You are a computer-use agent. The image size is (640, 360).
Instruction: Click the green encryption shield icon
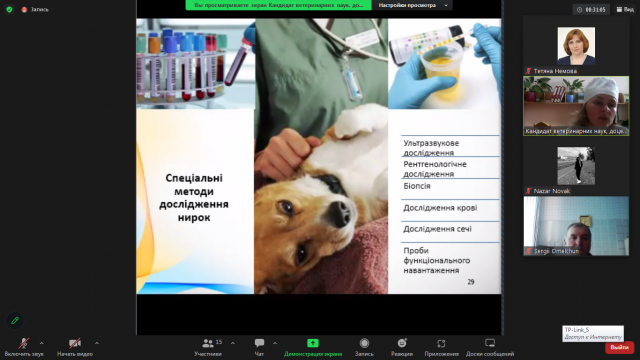click(9, 9)
